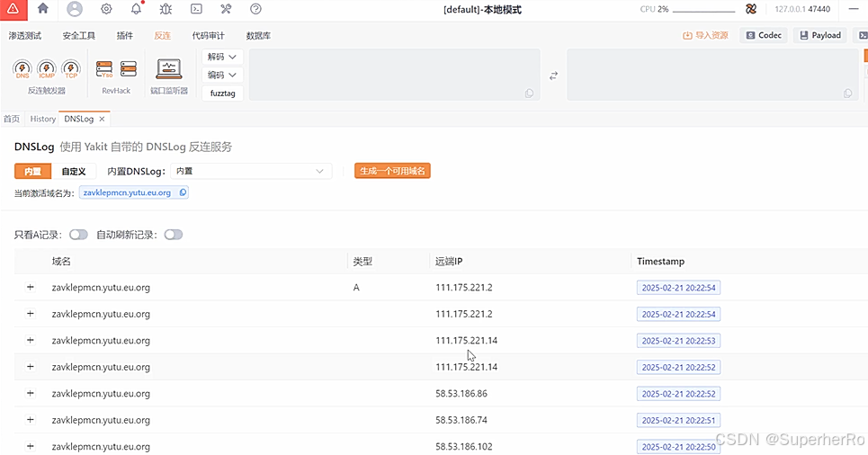Click the 域名 column header

point(61,262)
